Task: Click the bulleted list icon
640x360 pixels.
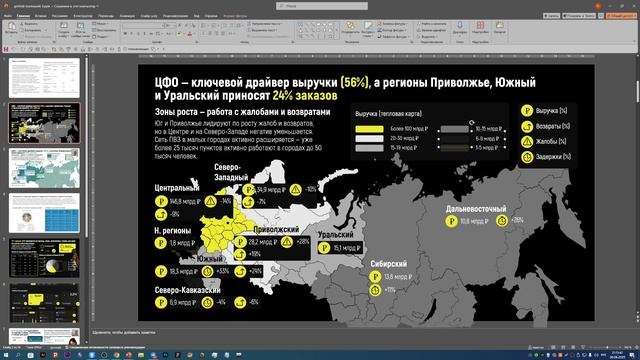Action: (203, 25)
